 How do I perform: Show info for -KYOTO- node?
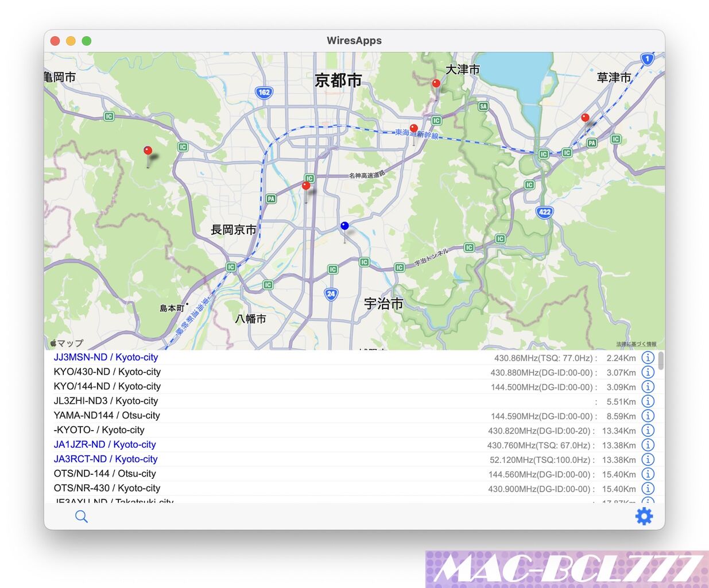[x=648, y=430]
